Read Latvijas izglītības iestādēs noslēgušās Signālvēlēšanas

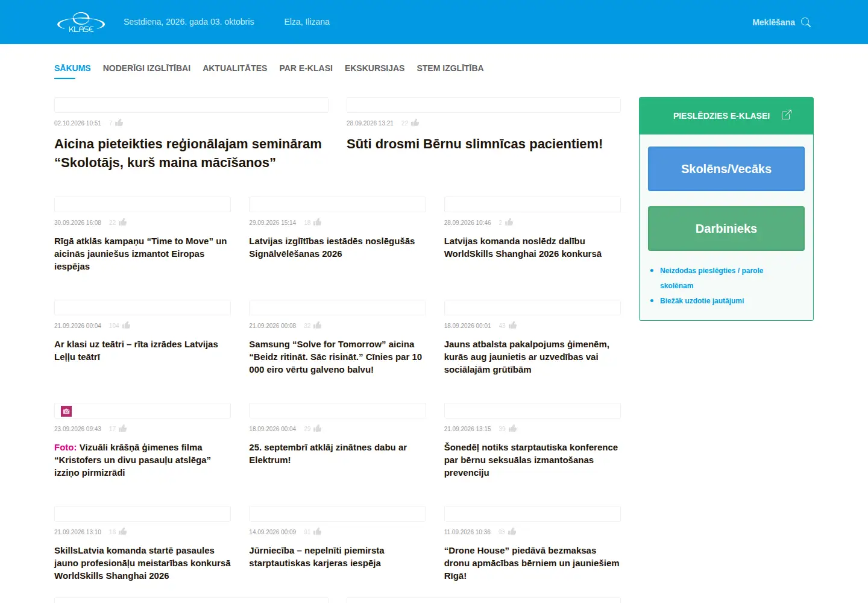pyautogui.click(x=332, y=247)
